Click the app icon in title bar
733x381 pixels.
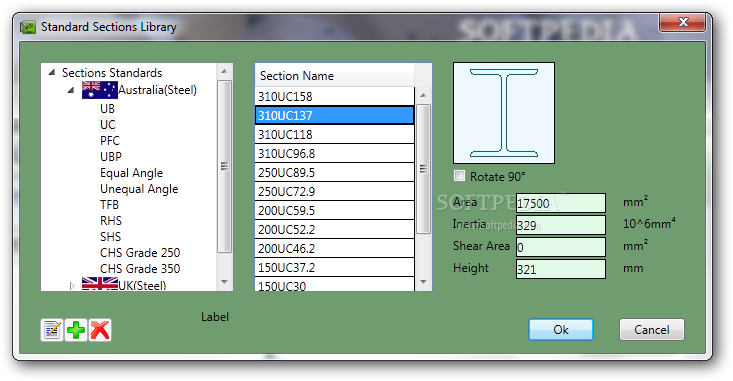28,27
